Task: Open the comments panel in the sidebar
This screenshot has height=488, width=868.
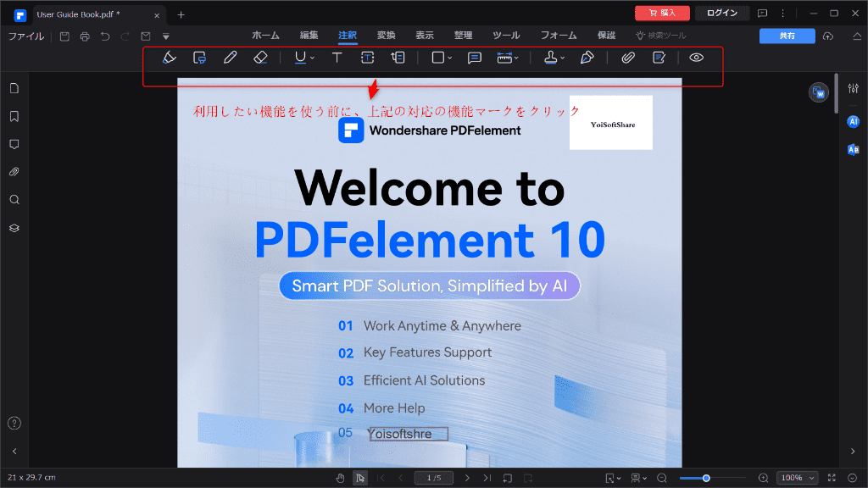Action: [14, 144]
